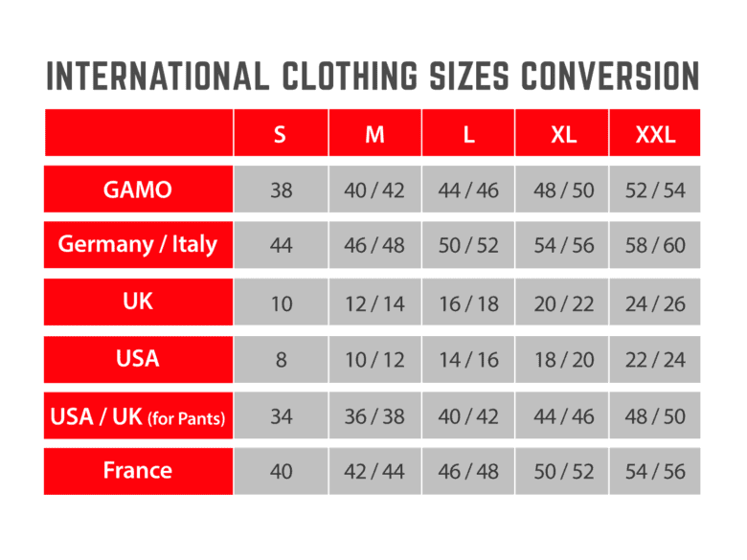Click the M column header
Image resolution: width=747 pixels, height=560 pixels.
(x=374, y=134)
